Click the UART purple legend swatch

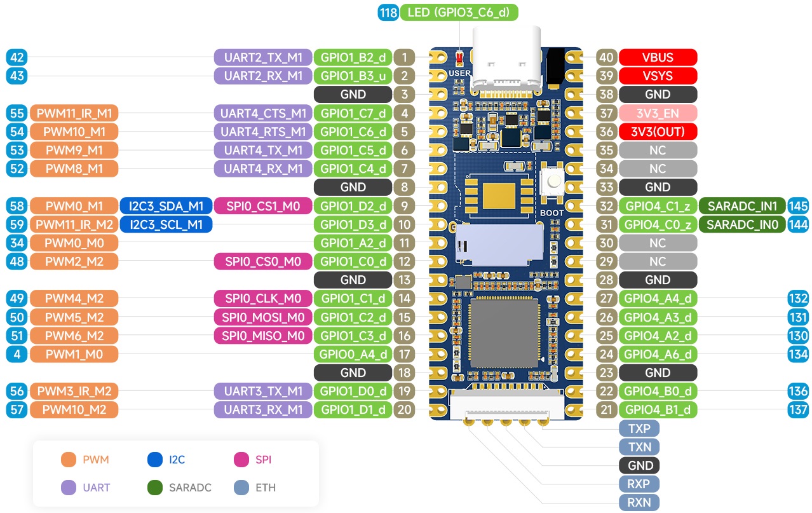point(69,488)
